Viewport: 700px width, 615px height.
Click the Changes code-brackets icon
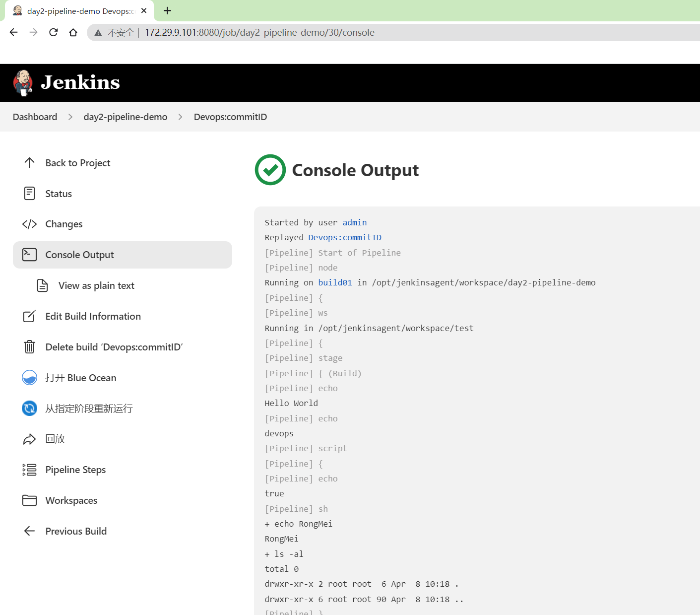tap(29, 224)
